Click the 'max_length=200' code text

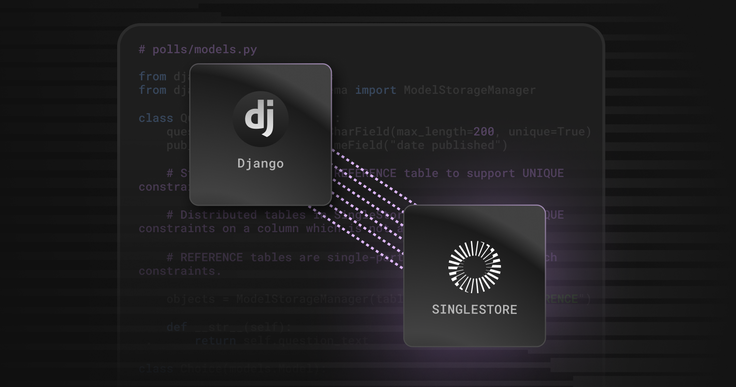(445, 132)
